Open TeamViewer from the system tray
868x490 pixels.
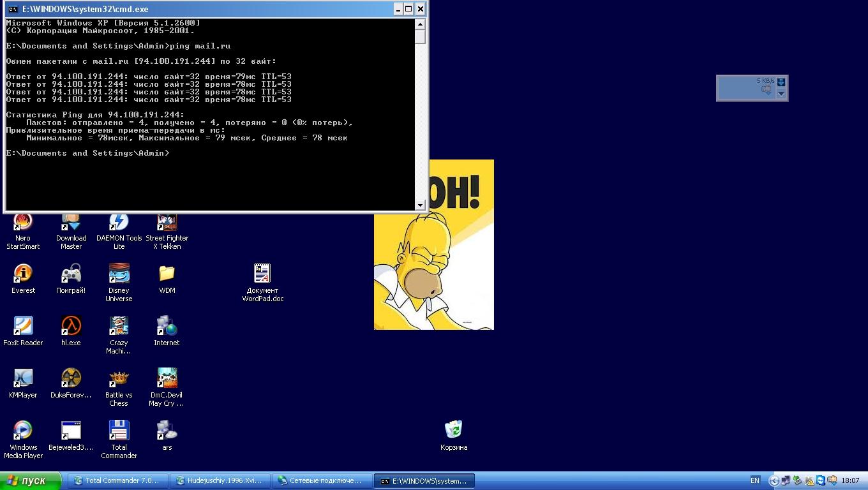(x=821, y=480)
